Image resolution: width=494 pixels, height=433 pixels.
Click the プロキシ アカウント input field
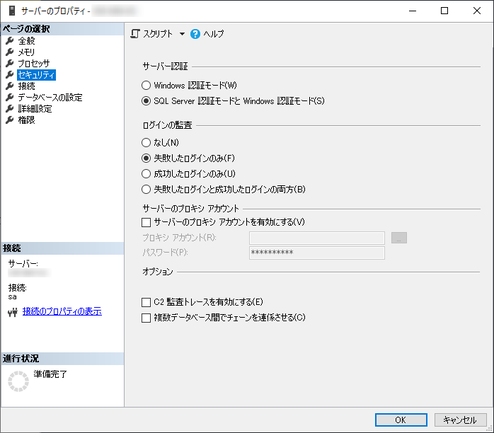[317, 238]
